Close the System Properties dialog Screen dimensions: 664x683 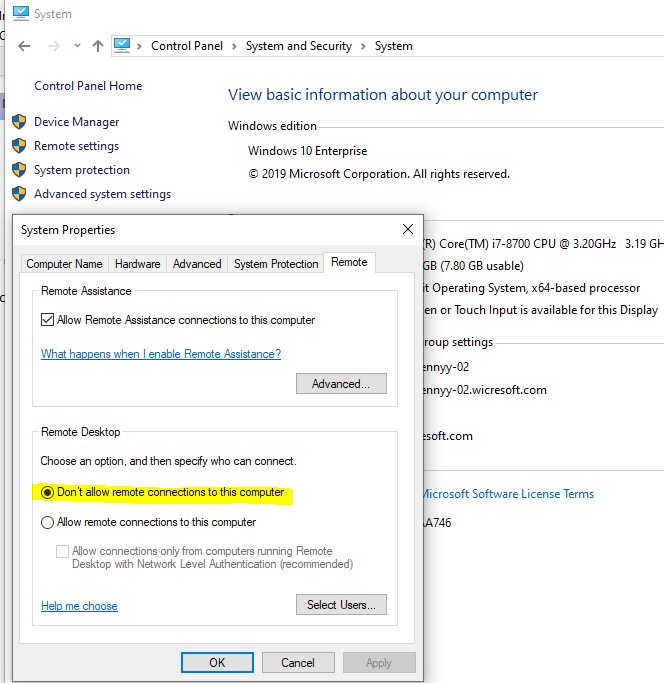coord(408,229)
